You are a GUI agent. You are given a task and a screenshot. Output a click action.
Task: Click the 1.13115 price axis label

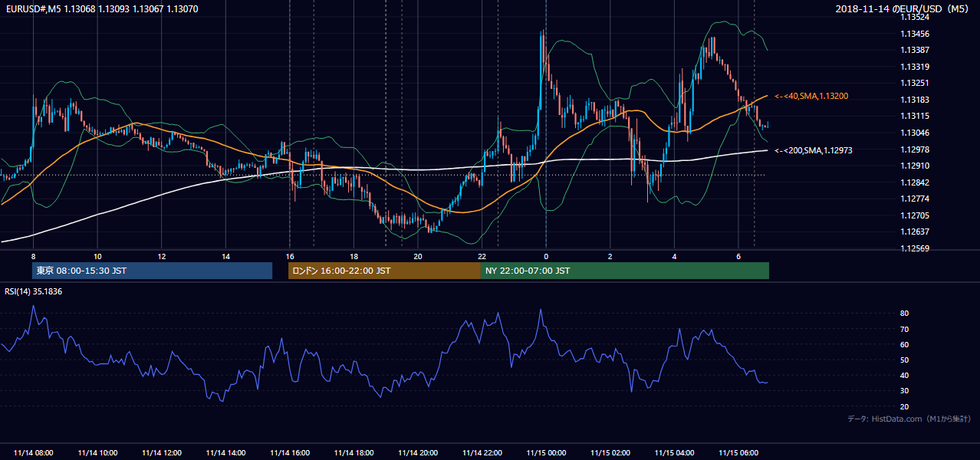click(x=916, y=116)
